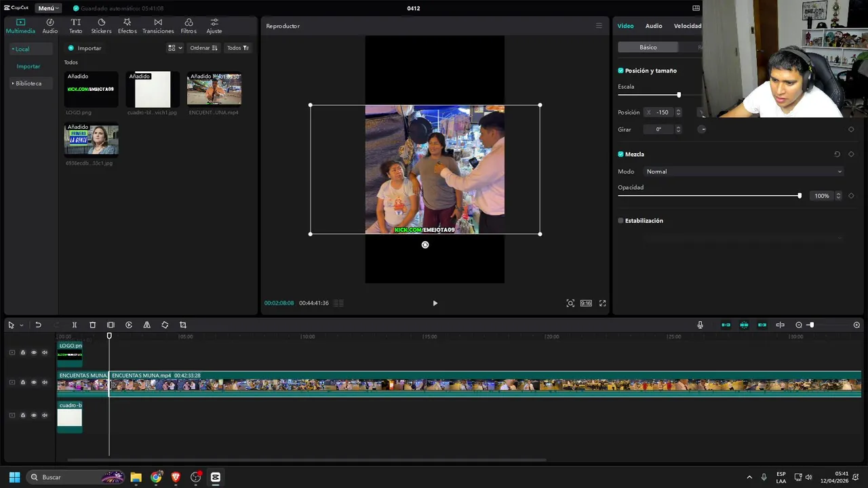The width and height of the screenshot is (868, 488).
Task: Click the reverse playback icon
Action: click(129, 325)
